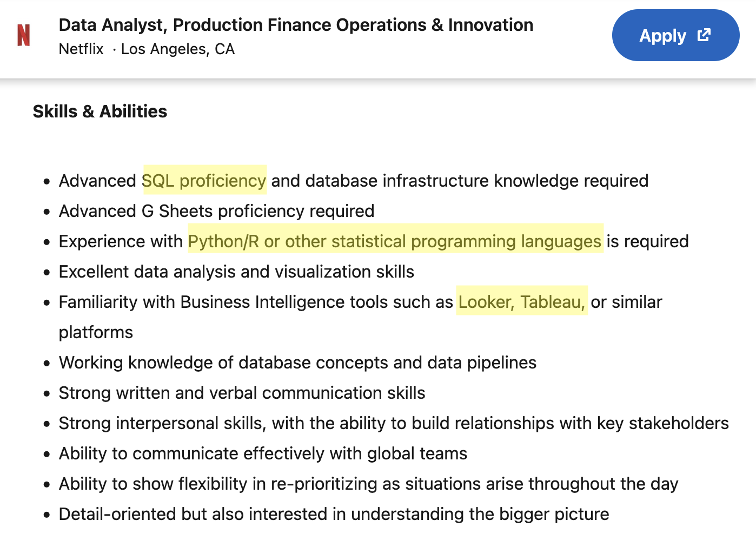Open the Data Analyst job title
Image resolution: width=756 pixels, height=553 pixels.
[x=296, y=25]
